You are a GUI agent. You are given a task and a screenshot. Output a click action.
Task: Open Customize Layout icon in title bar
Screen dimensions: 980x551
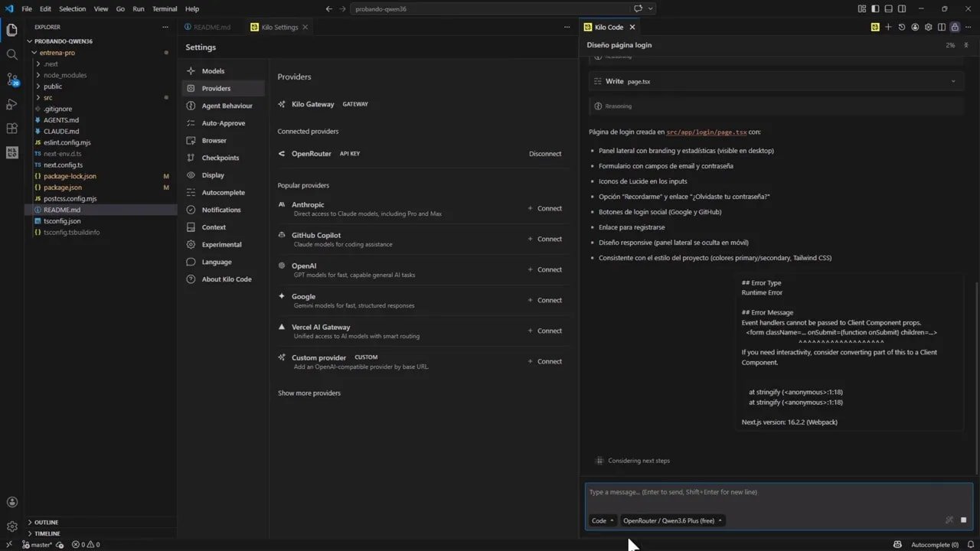coord(862,8)
